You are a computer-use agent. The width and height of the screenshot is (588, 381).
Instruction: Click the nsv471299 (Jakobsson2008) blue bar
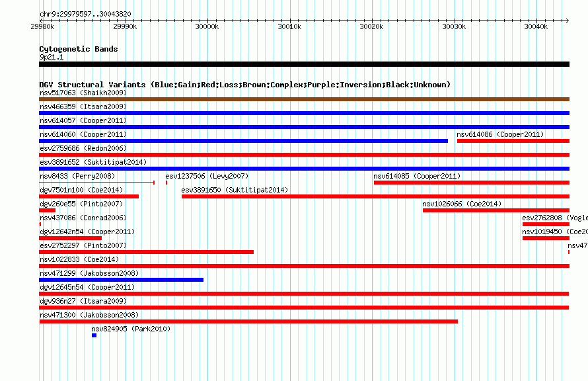coord(121,280)
